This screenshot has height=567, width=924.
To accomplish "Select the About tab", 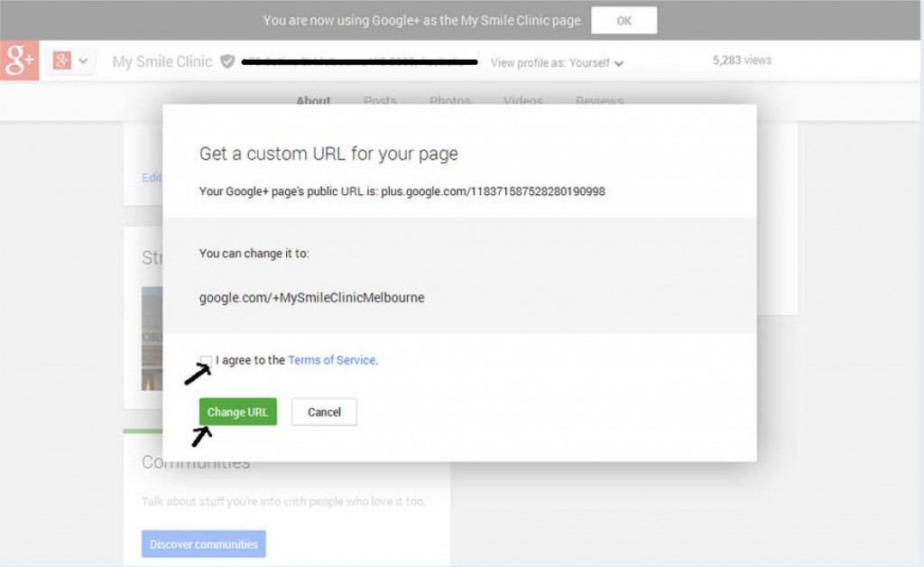I will tap(313, 101).
